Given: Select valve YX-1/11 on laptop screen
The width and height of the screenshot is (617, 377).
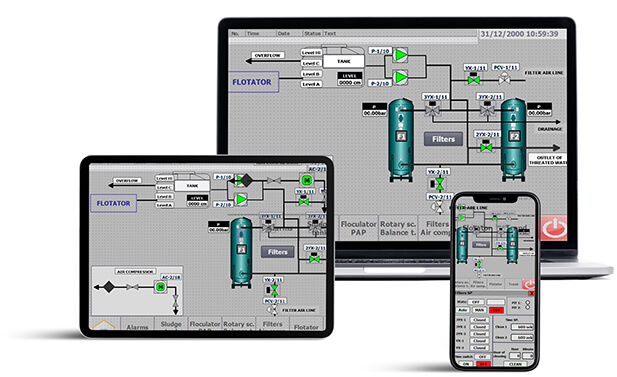Looking at the screenshot, I should coord(474,80).
